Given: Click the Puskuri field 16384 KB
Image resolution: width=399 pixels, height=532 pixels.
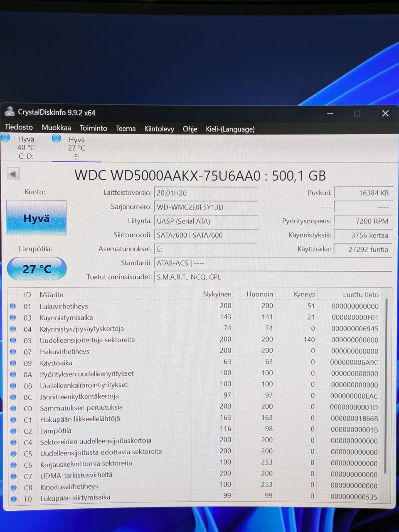Looking at the screenshot, I should (x=363, y=193).
